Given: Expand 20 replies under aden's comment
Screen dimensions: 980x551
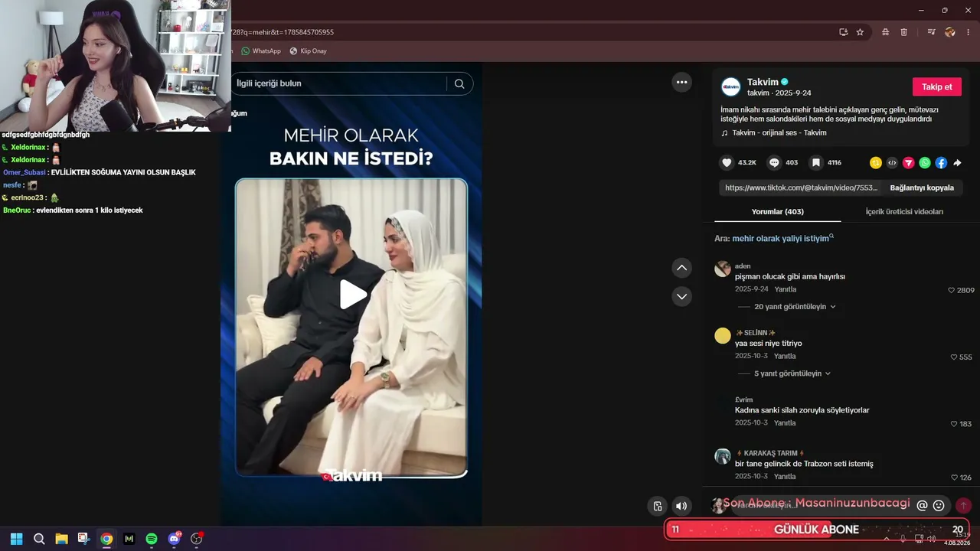Looking at the screenshot, I should [x=795, y=307].
